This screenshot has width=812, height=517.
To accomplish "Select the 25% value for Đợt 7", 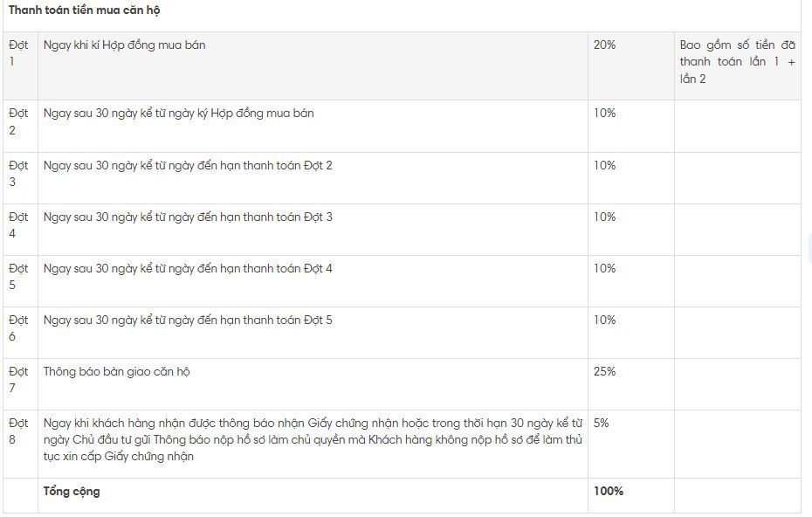I will pos(604,371).
